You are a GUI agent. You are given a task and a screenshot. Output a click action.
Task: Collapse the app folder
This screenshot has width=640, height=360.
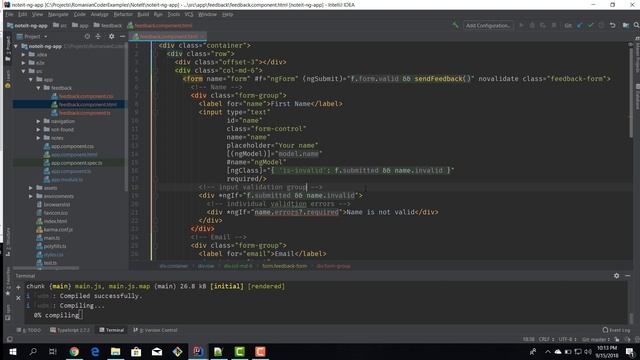click(x=31, y=80)
